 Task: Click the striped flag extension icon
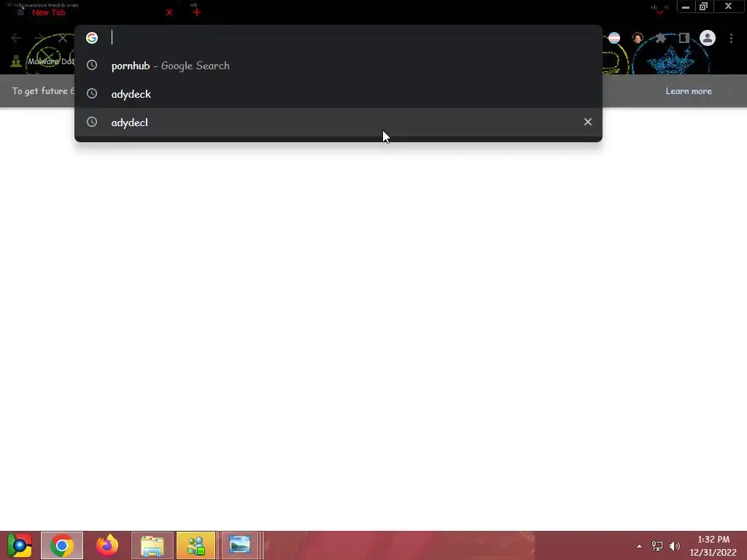pos(614,38)
